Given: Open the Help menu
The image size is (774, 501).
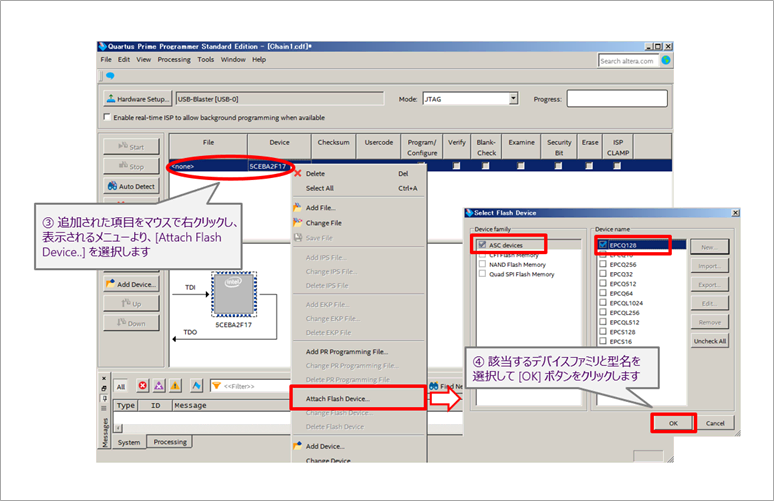Looking at the screenshot, I should point(259,60).
